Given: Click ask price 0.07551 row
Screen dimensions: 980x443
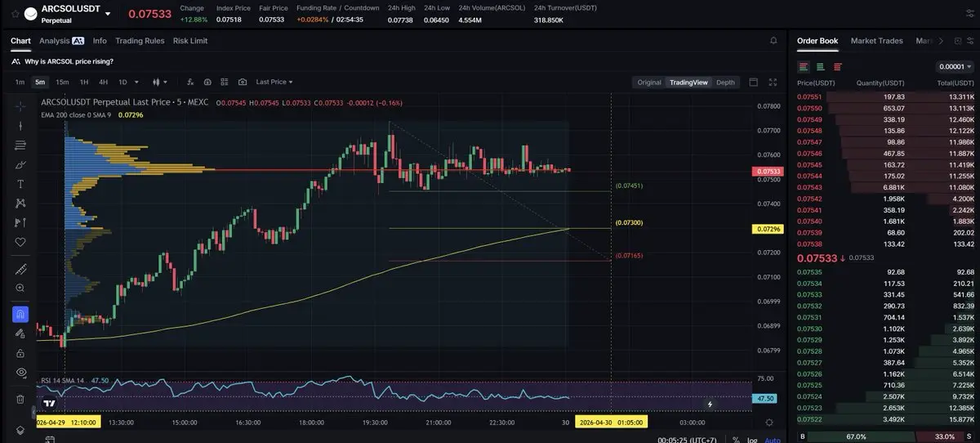Looking at the screenshot, I should [x=885, y=96].
